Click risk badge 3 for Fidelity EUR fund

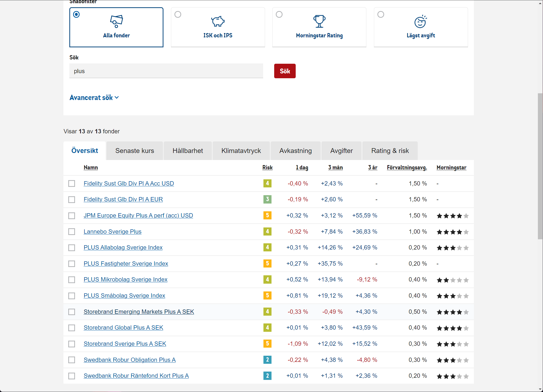[x=267, y=199]
